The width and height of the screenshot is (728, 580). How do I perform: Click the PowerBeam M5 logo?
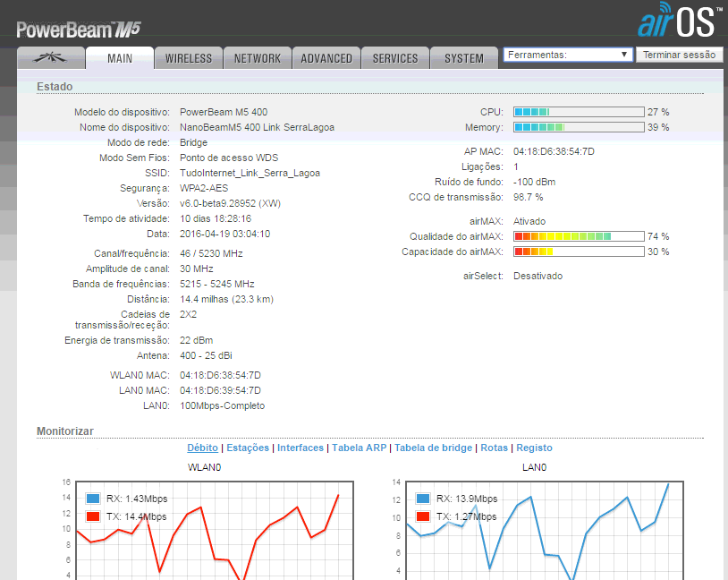click(80, 30)
